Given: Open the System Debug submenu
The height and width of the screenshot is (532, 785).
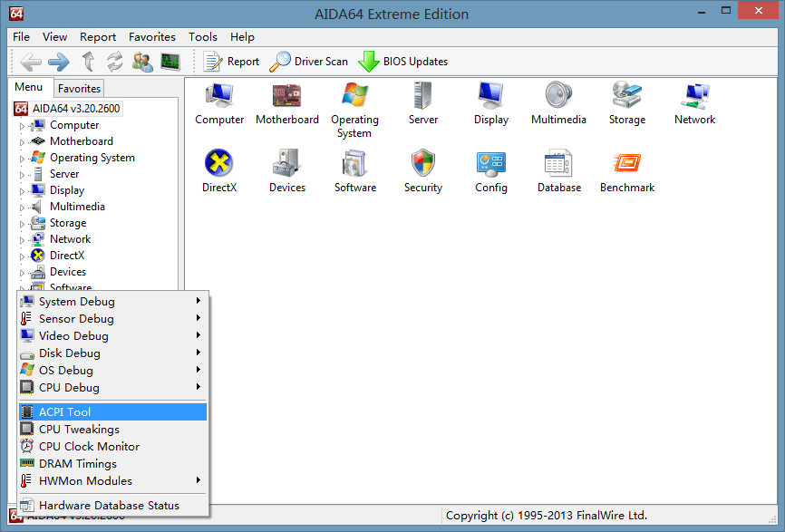Looking at the screenshot, I should click(112, 301).
